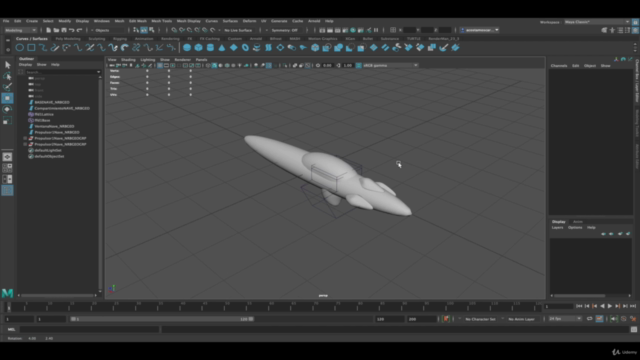The image size is (640, 360).
Task: Choose the Paint selection tool
Action: point(7,87)
